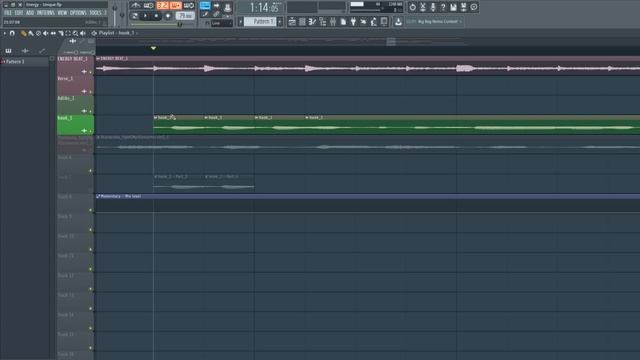The width and height of the screenshot is (640, 360).
Task: Click the Stop transport button
Action: click(x=156, y=16)
